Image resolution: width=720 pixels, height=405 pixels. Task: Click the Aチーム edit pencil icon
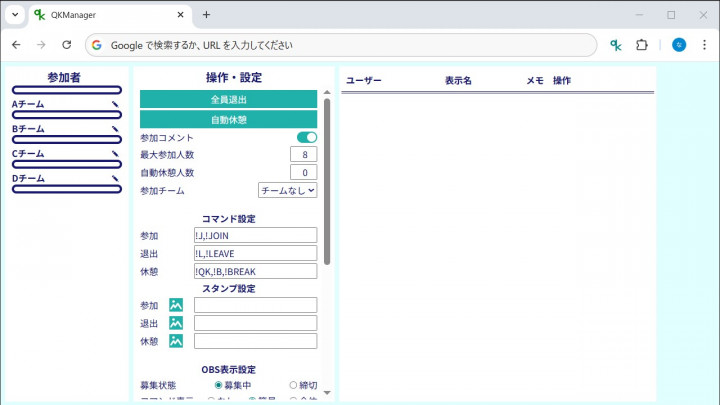click(x=116, y=104)
